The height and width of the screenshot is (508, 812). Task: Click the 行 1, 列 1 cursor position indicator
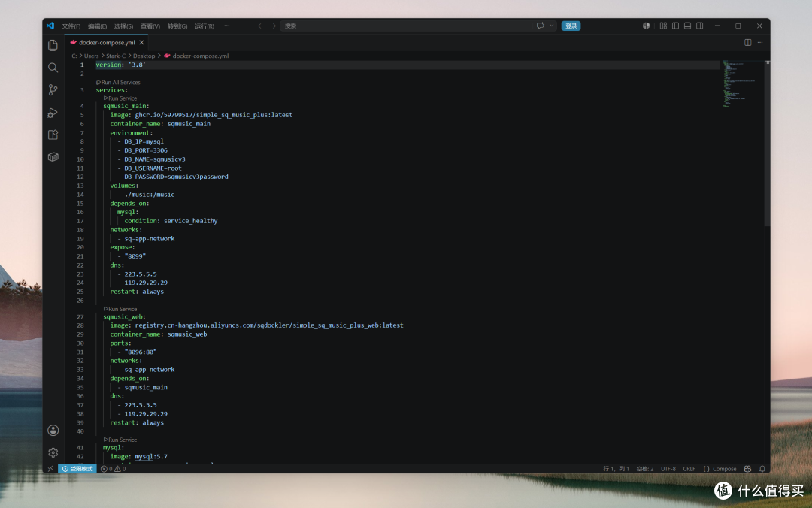coord(616,469)
